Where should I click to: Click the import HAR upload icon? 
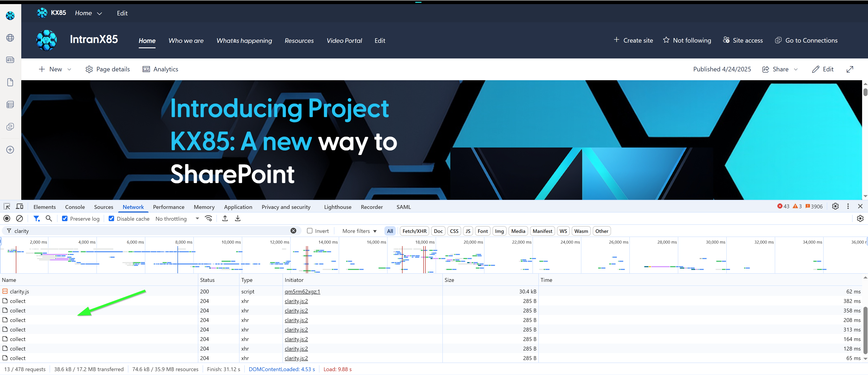pyautogui.click(x=225, y=218)
